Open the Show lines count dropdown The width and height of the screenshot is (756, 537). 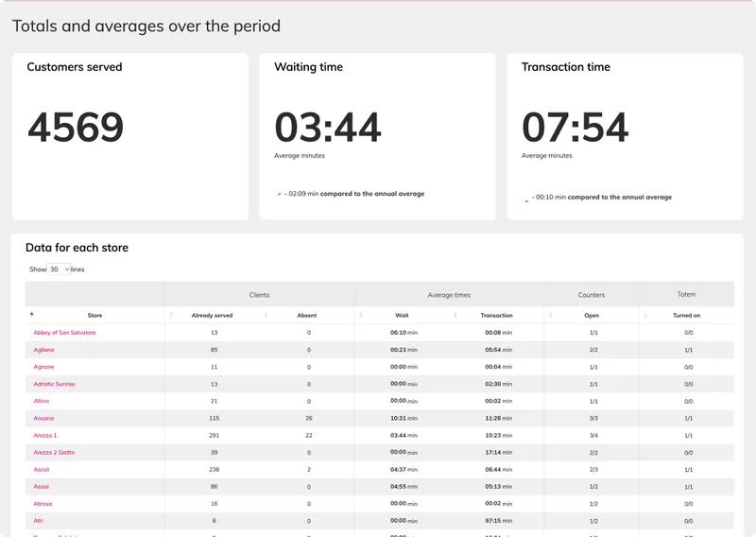[59, 269]
